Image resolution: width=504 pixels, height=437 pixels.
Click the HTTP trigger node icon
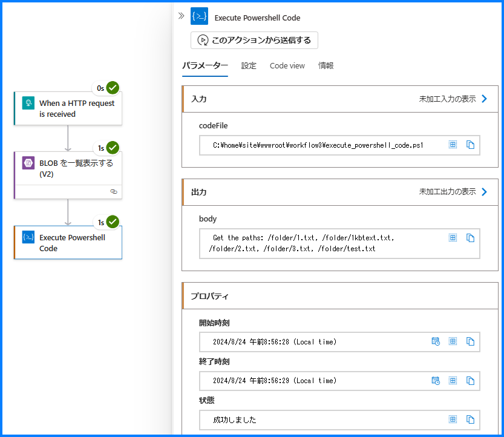[x=28, y=103]
